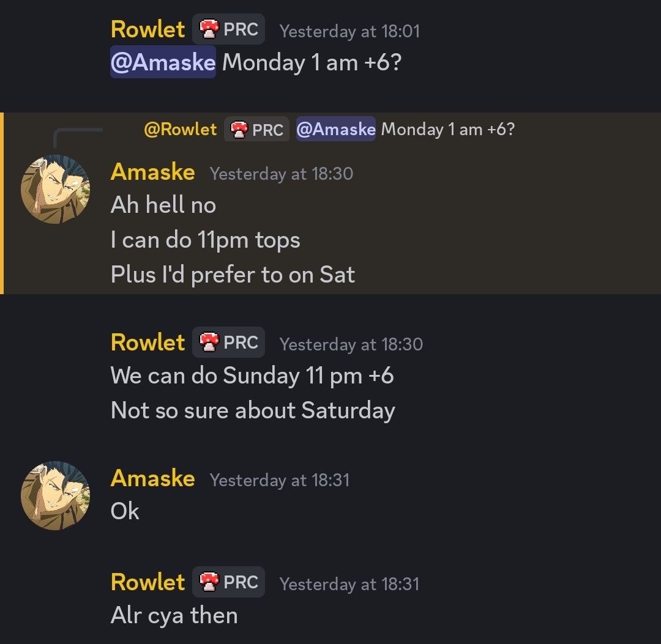This screenshot has height=644, width=661.
Task: Click the "Yesterday at 18:31" timestamp beside Amaske
Action: tap(279, 480)
